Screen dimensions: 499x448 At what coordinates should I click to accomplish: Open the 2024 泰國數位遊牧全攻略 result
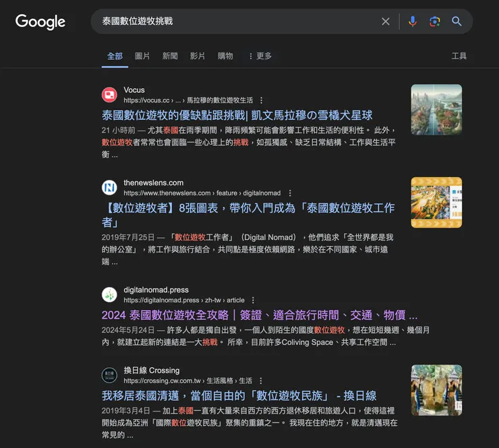[x=260, y=315]
